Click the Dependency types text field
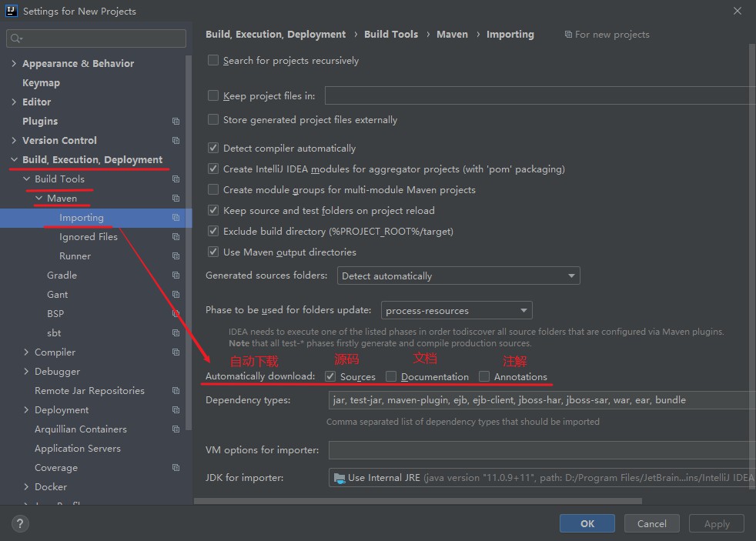The height and width of the screenshot is (541, 756). click(541, 400)
